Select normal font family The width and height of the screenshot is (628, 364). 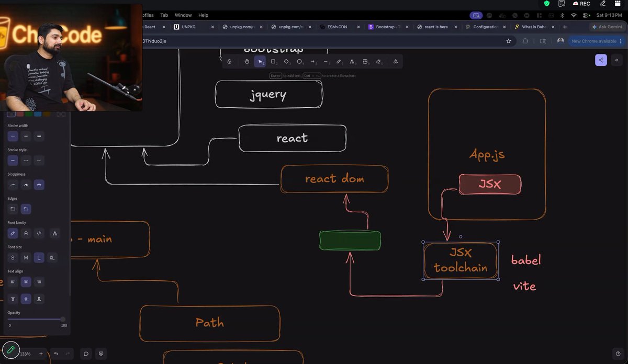[x=26, y=233]
